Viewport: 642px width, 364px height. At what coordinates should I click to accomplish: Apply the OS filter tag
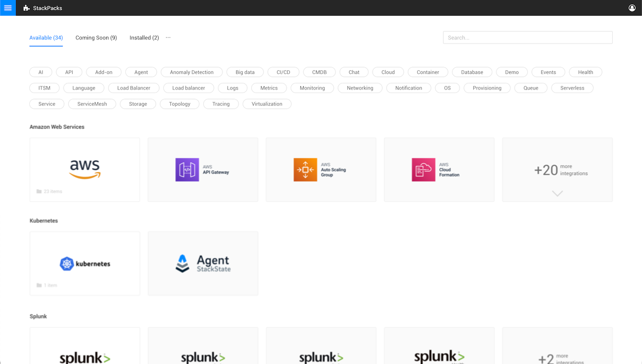447,88
